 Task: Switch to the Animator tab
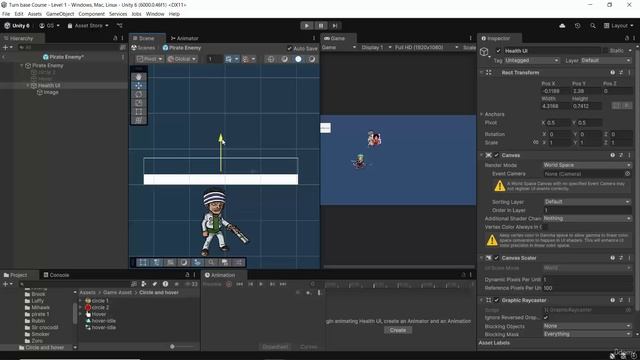(x=184, y=38)
